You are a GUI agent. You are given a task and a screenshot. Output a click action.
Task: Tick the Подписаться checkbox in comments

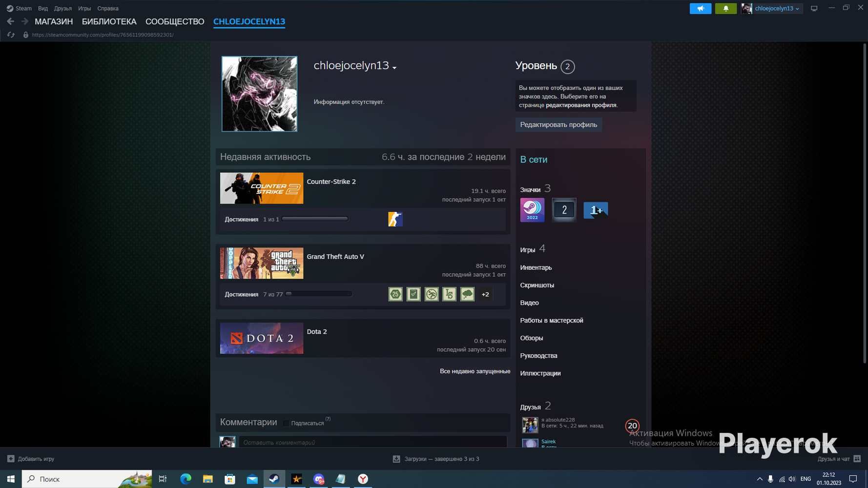coord(287,423)
